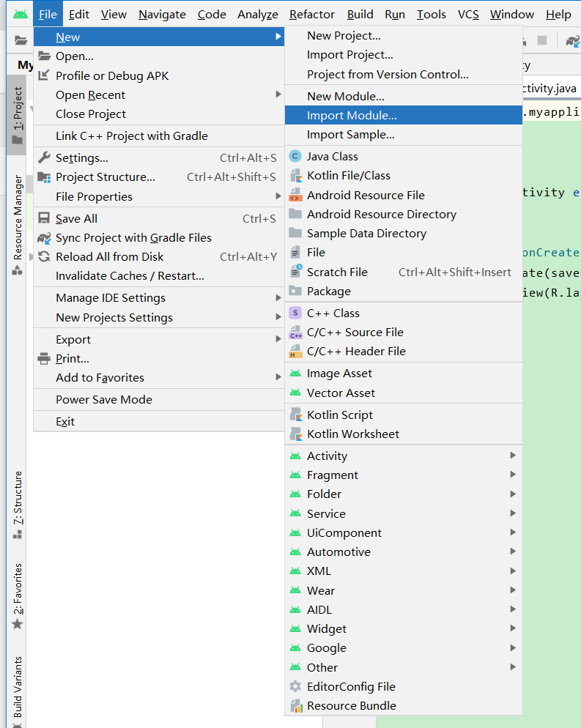The height and width of the screenshot is (728, 581).
Task: Click the Reload All from Disk icon
Action: (44, 257)
